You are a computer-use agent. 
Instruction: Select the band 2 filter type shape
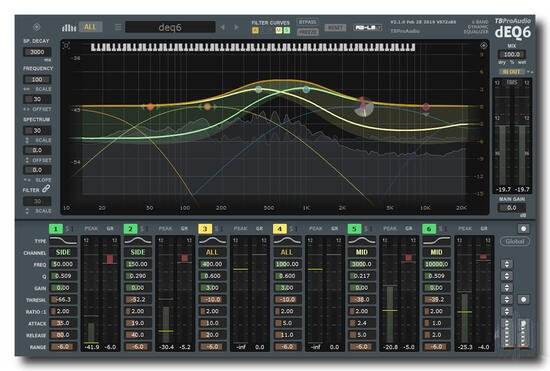(x=138, y=241)
